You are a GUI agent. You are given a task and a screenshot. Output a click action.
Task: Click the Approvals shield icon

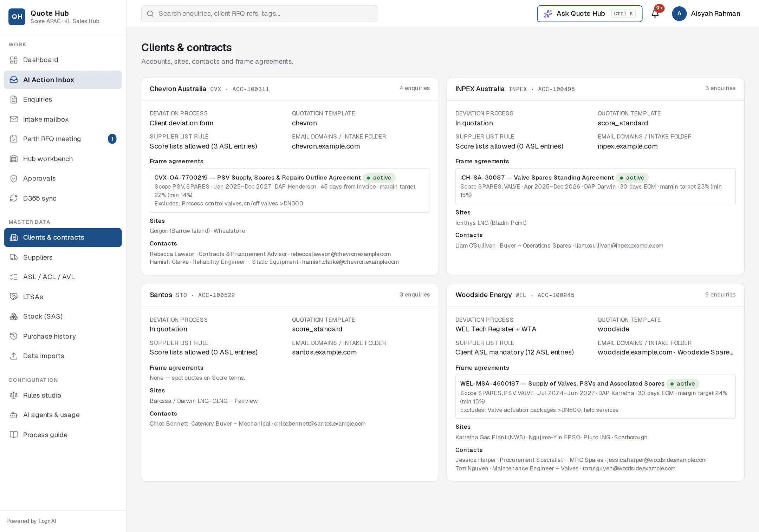click(x=14, y=178)
